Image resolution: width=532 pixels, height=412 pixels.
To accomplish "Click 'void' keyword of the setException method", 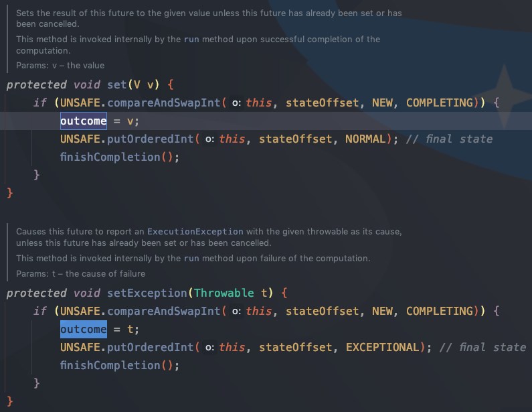I will point(87,293).
